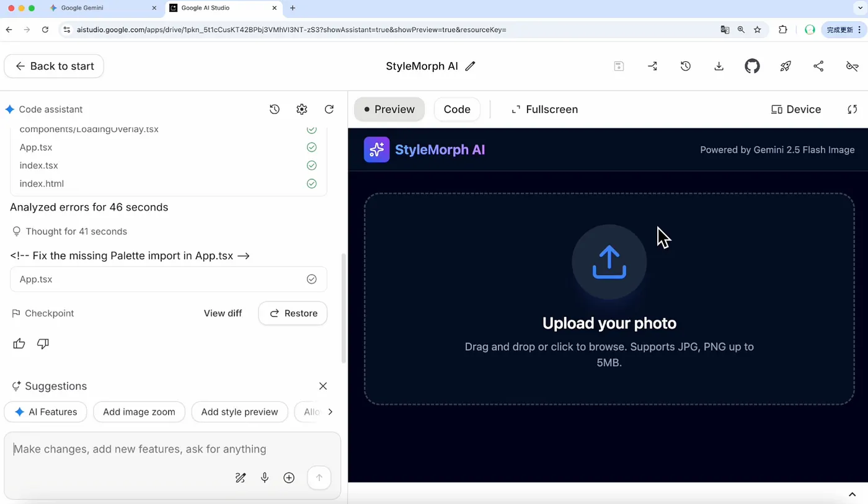The width and height of the screenshot is (868, 504).
Task: Download the app via download icon
Action: pos(719,66)
